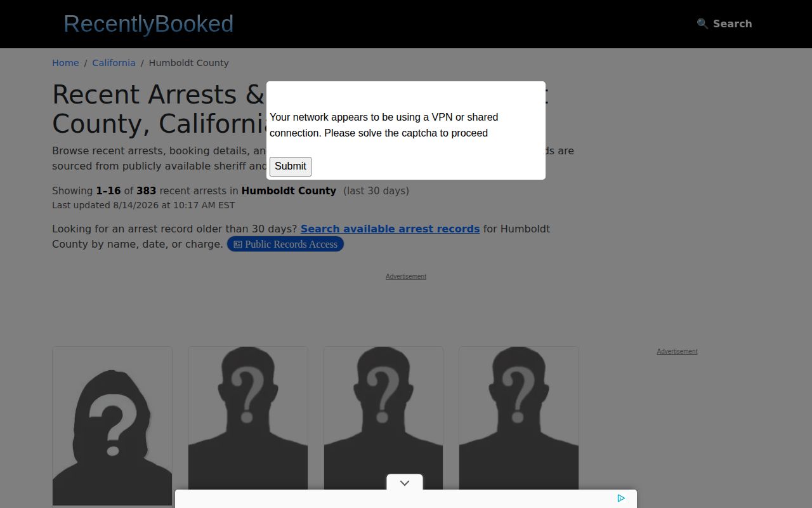Click the VPN captcha message text

tap(384, 125)
